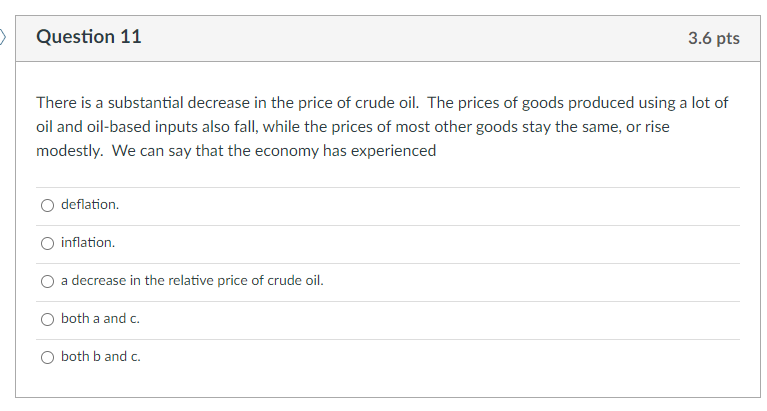
Task: Click the "deflation." answer label text
Action: click(x=90, y=205)
